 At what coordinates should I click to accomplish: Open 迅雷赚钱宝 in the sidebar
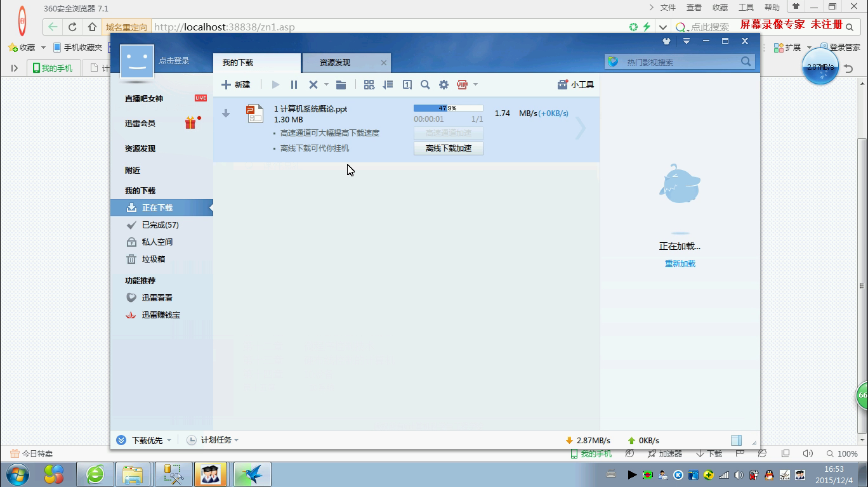[161, 315]
